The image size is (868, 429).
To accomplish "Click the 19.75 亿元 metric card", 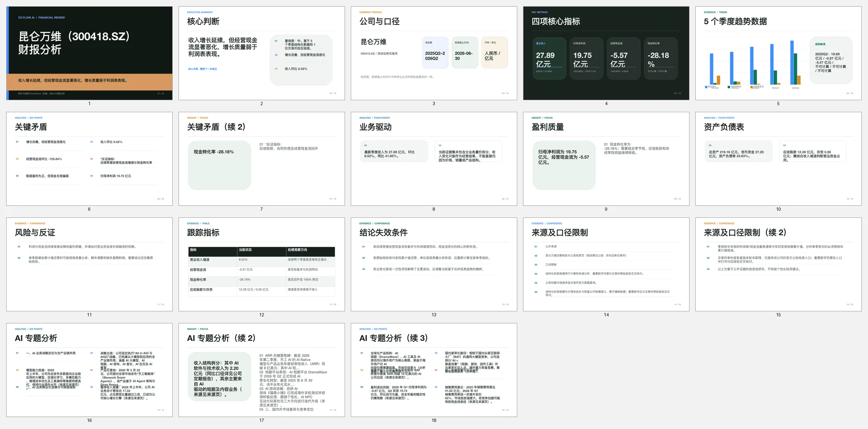I will (586, 58).
